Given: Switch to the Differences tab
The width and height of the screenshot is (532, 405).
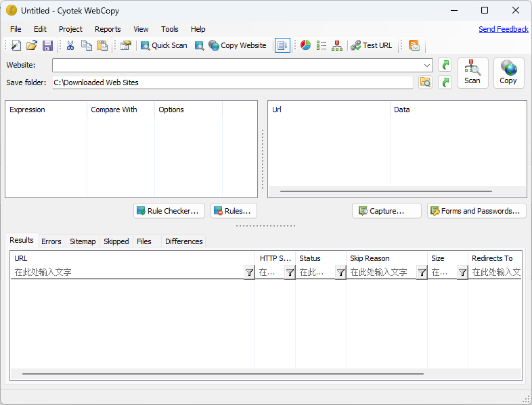Looking at the screenshot, I should [x=184, y=241].
